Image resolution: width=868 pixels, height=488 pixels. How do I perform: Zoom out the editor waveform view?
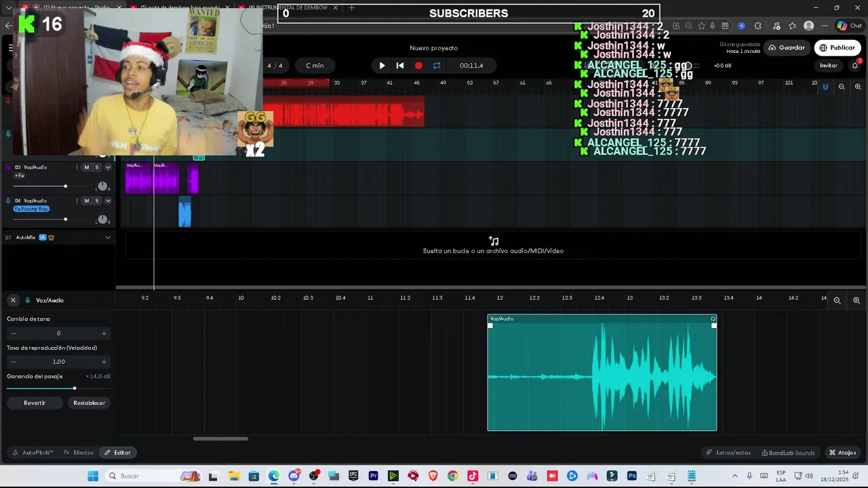837,300
